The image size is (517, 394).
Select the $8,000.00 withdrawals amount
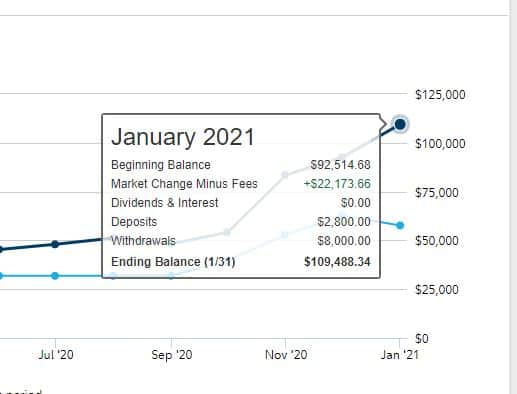click(x=344, y=241)
